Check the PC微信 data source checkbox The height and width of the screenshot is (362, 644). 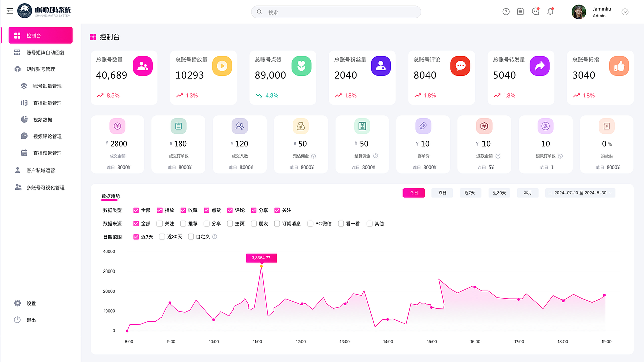coord(310,224)
